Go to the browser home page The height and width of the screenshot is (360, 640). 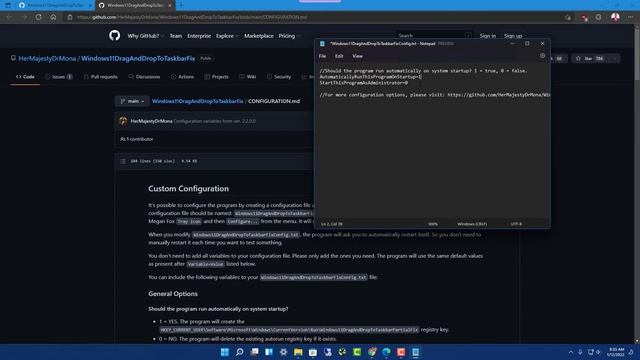[53, 17]
